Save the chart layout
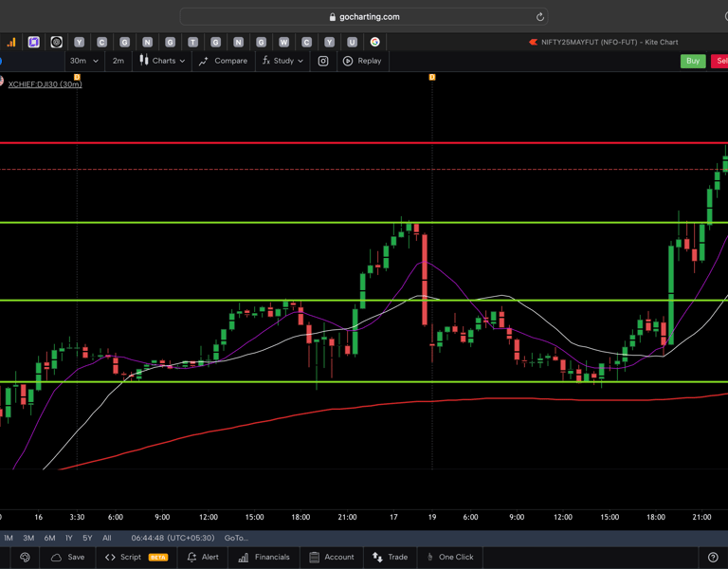The width and height of the screenshot is (728, 569). click(x=68, y=558)
